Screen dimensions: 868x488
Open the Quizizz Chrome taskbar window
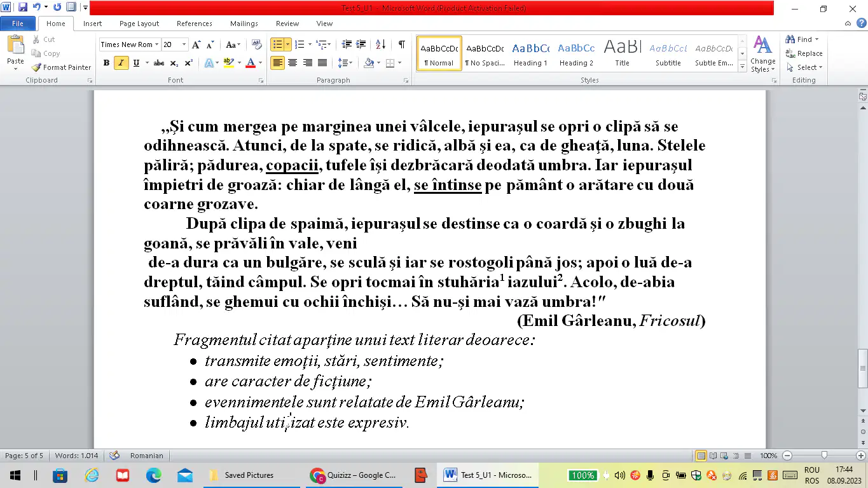pyautogui.click(x=354, y=475)
